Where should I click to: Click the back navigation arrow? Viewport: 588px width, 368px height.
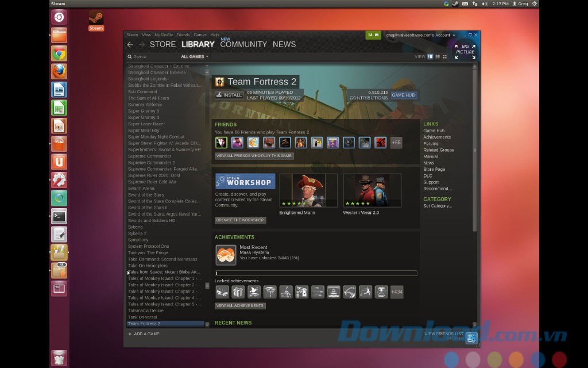tap(130, 44)
